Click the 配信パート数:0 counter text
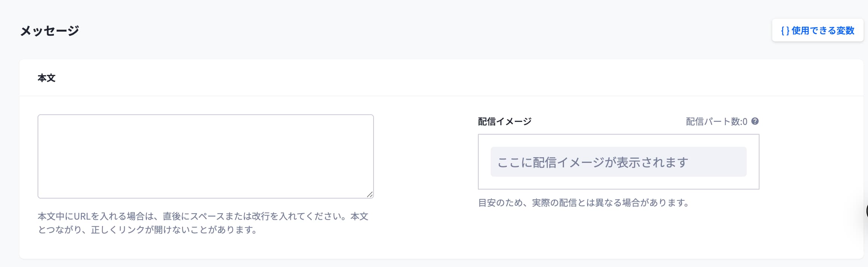The width and height of the screenshot is (868, 267). tap(716, 121)
